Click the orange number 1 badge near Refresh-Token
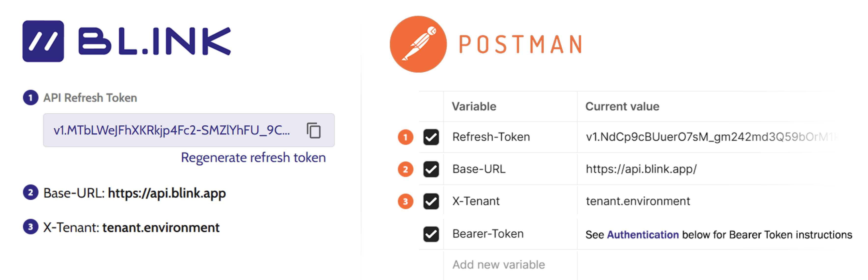The image size is (868, 280). pyautogui.click(x=405, y=137)
